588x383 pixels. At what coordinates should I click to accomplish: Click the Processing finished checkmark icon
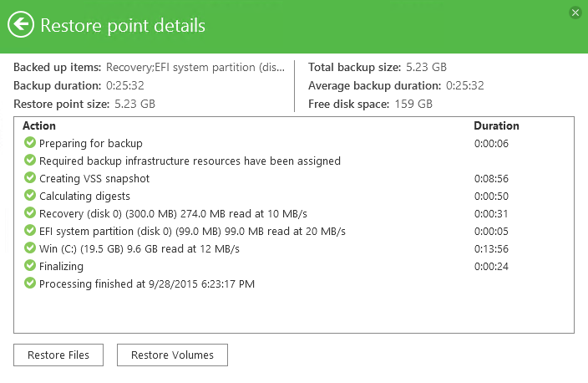[x=30, y=283]
